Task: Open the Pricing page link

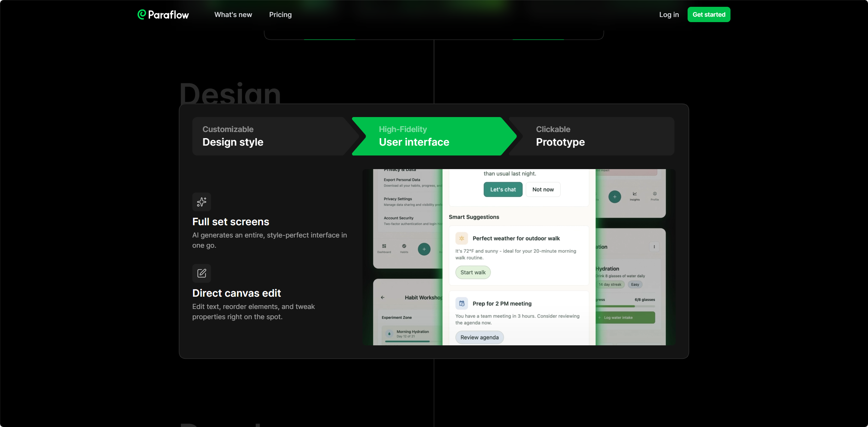Action: pos(280,15)
